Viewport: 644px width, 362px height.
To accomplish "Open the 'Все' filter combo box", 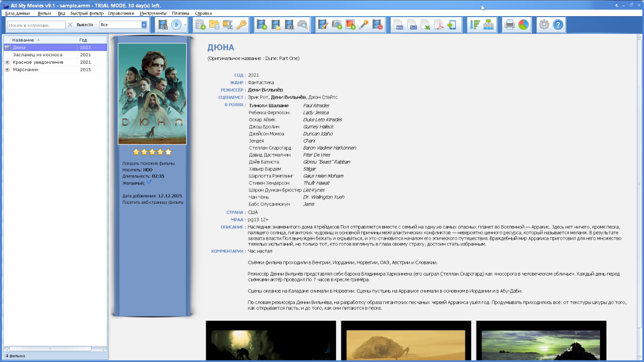I will coord(123,25).
